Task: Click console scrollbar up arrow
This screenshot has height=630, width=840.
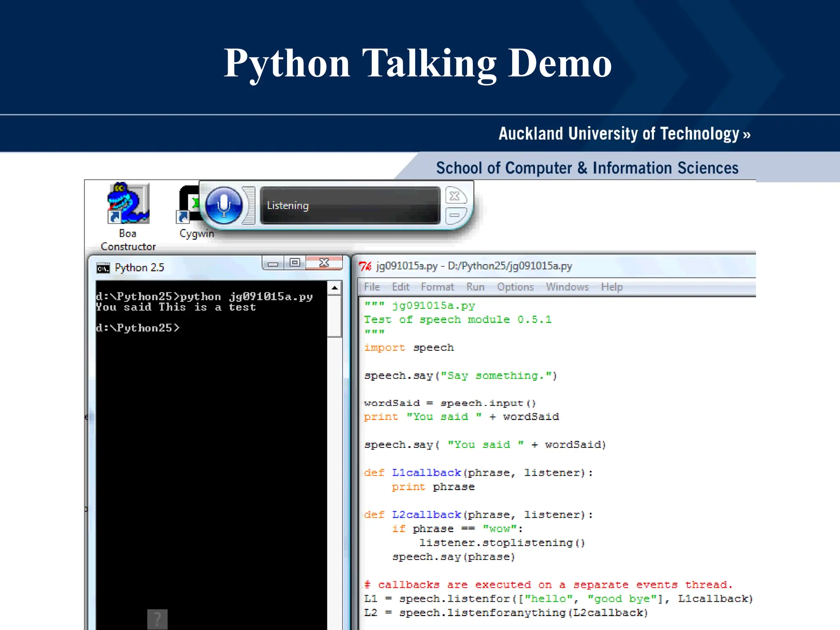Action: click(x=335, y=288)
